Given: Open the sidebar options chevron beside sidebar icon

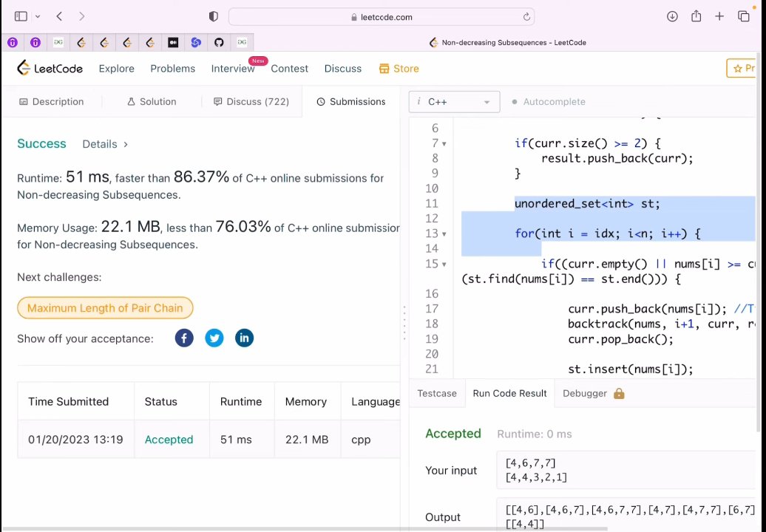Looking at the screenshot, I should 38,16.
